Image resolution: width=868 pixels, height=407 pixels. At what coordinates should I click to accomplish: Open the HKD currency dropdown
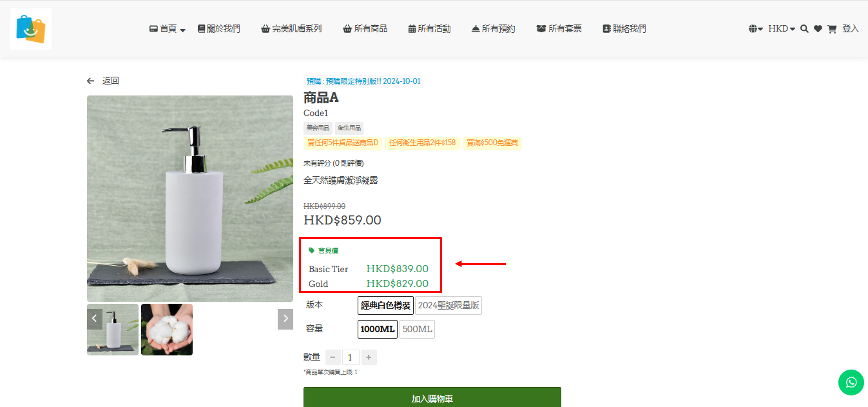pos(781,29)
